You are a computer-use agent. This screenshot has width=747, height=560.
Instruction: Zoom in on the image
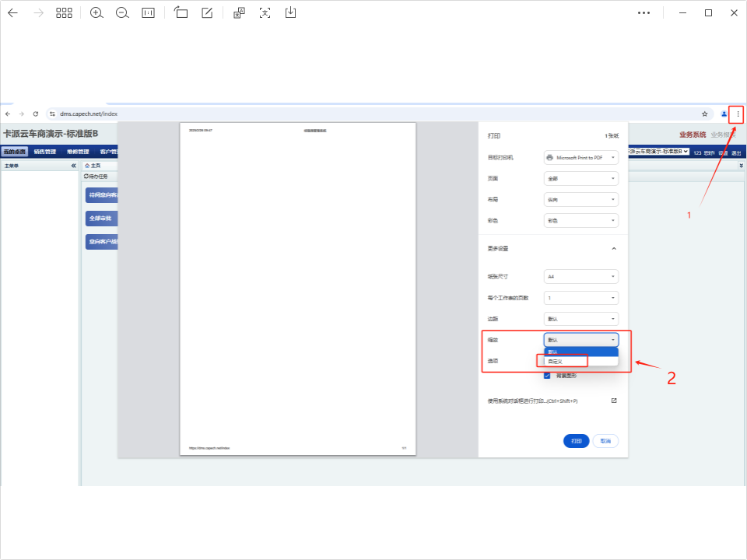click(96, 13)
